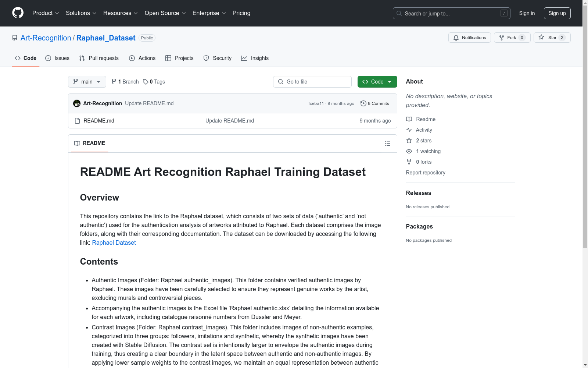Click the '9 months ago' text in README.md row
The height and width of the screenshot is (368, 588).
(375, 121)
